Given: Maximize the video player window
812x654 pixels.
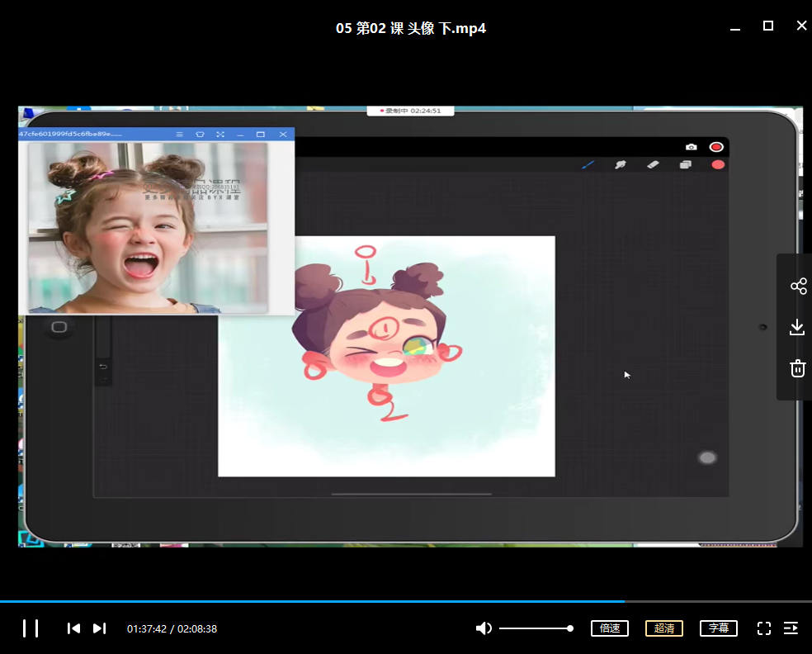Looking at the screenshot, I should coord(767,26).
